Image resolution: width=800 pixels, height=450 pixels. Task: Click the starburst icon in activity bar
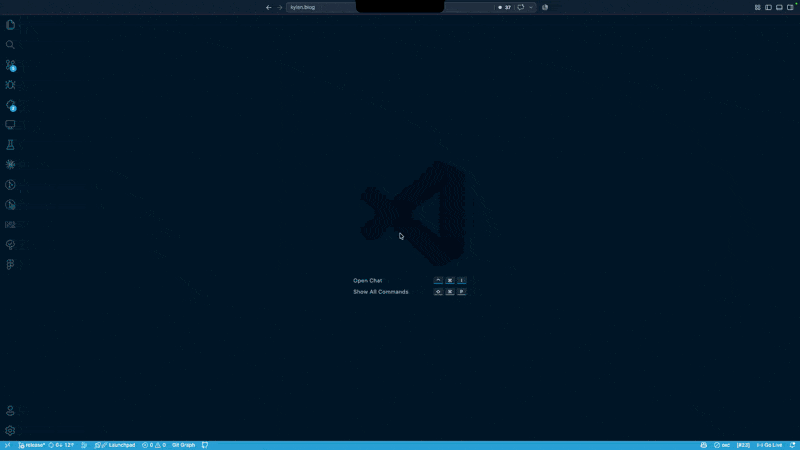tap(10, 165)
